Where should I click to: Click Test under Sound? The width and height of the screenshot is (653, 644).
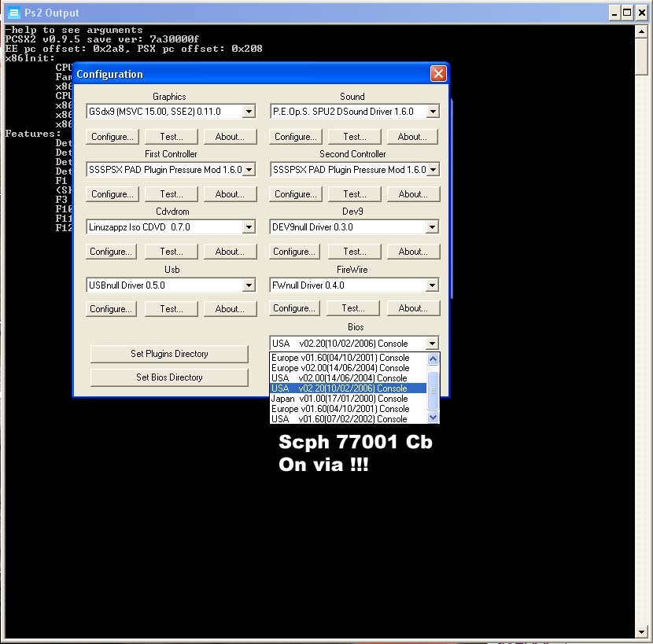[354, 137]
